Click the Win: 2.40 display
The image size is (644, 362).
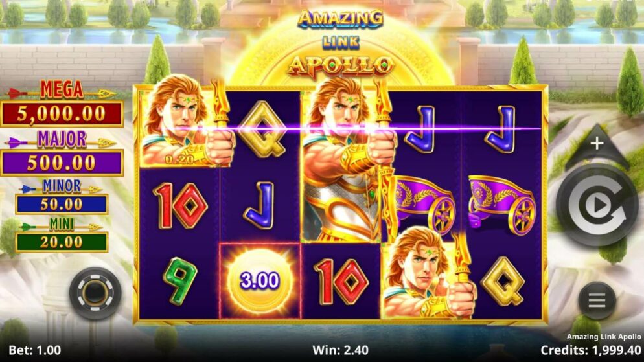[341, 350]
